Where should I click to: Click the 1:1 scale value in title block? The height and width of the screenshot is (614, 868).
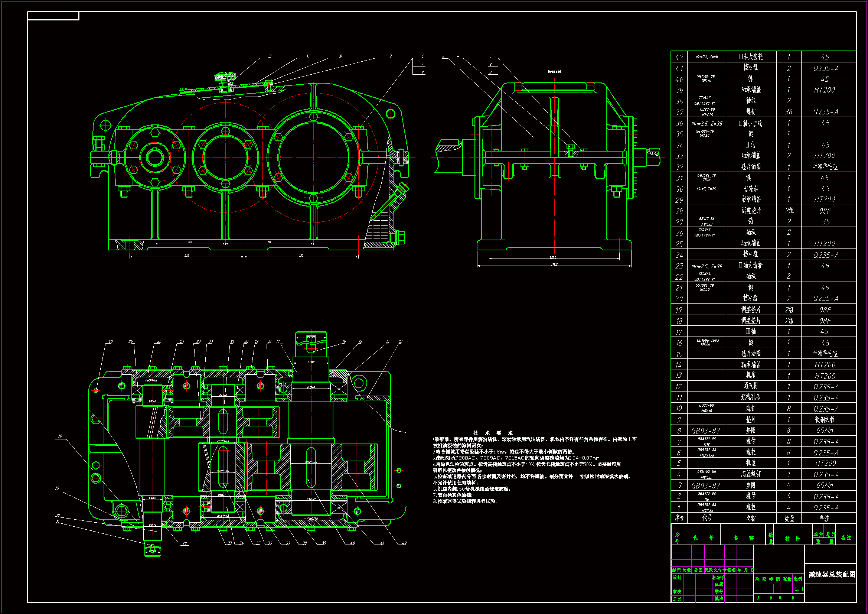pos(799,589)
